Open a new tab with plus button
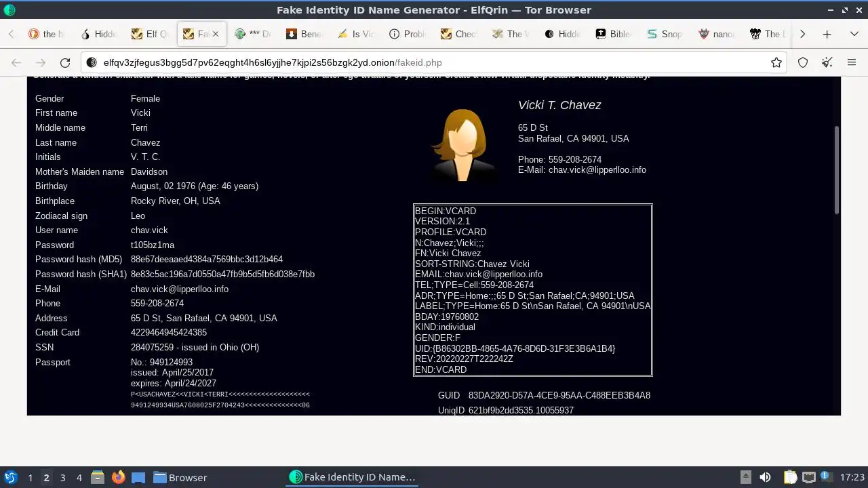This screenshot has height=488, width=868. [x=827, y=34]
